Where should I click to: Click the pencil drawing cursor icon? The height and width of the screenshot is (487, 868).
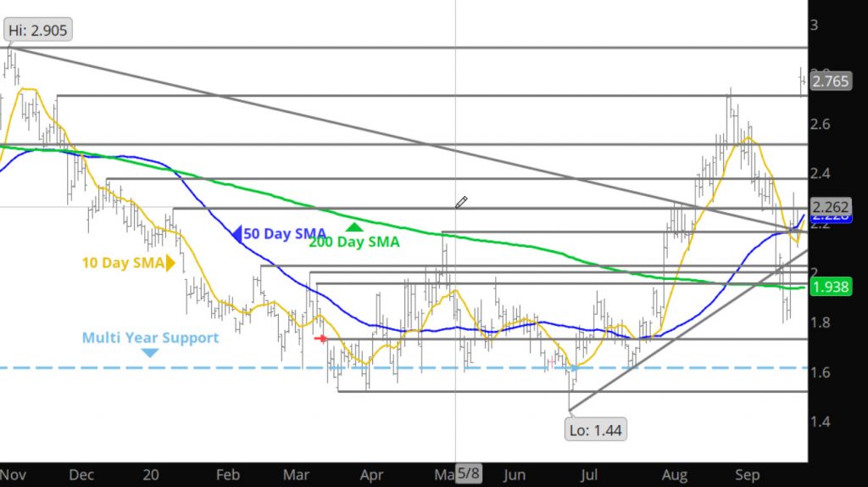(x=461, y=203)
